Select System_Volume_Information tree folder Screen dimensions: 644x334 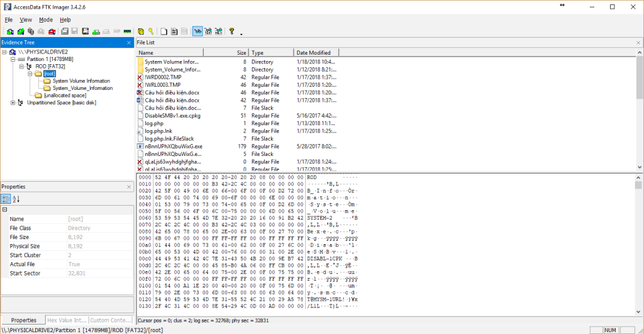(82, 88)
